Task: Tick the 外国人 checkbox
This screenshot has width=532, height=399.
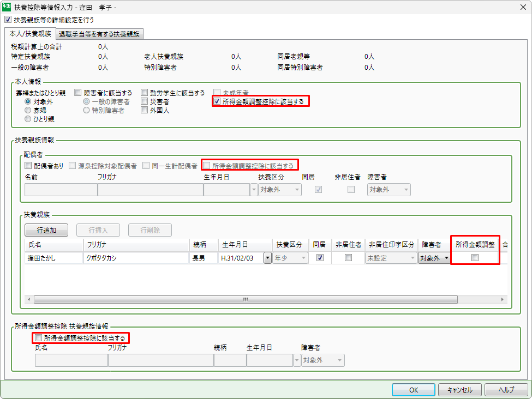Action: [145, 110]
